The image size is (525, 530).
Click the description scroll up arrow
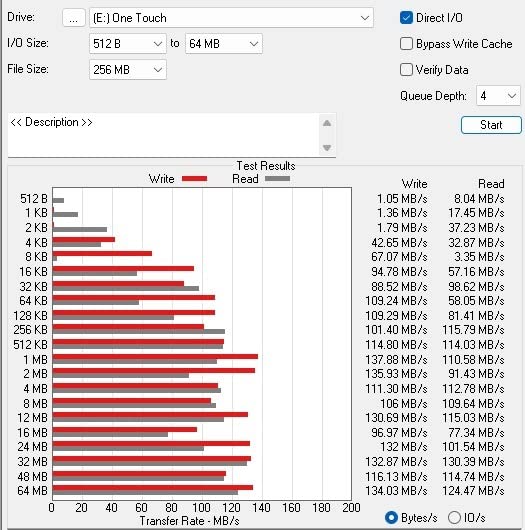click(x=327, y=123)
